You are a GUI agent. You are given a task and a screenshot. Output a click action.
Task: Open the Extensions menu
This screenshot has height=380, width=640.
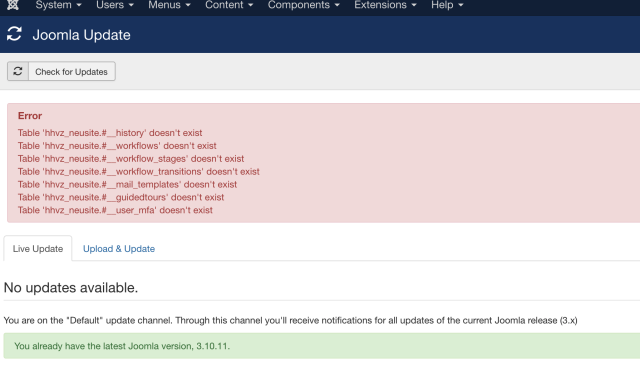(x=385, y=5)
